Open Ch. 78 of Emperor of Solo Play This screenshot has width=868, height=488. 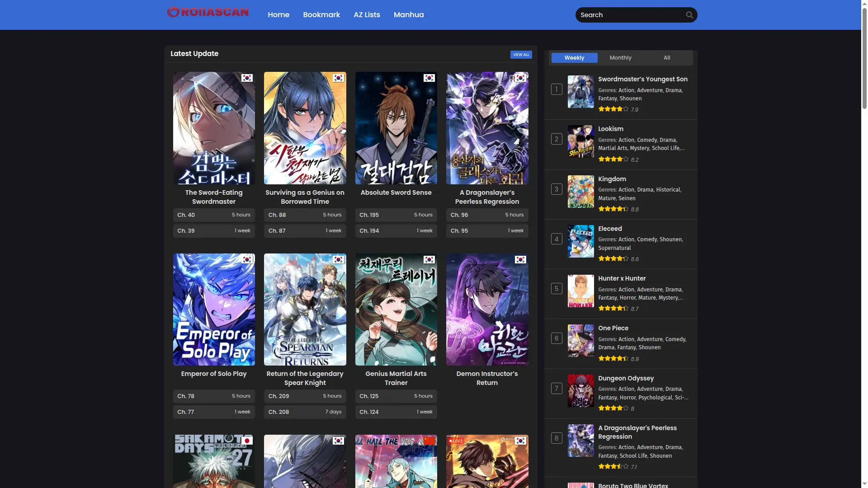[x=214, y=396]
